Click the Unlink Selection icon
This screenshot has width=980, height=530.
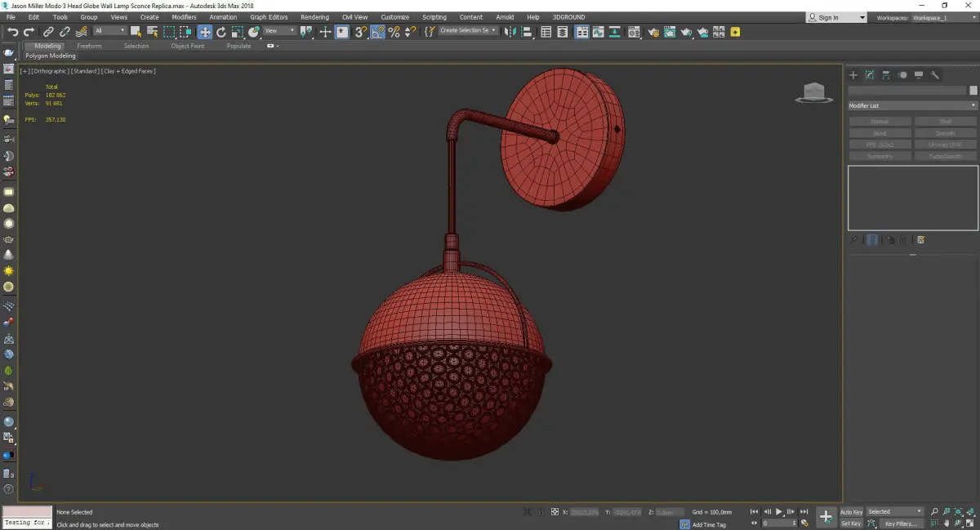65,32
